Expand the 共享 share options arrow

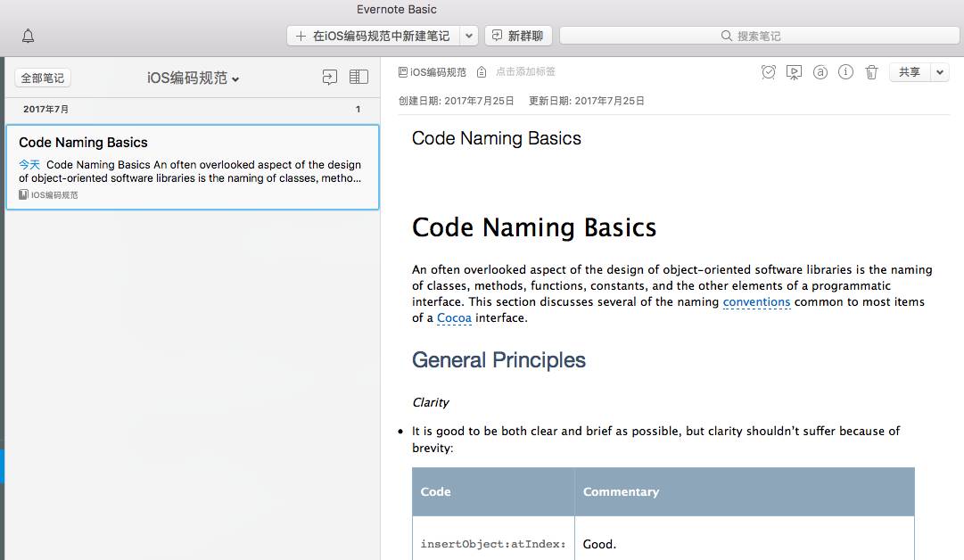940,72
